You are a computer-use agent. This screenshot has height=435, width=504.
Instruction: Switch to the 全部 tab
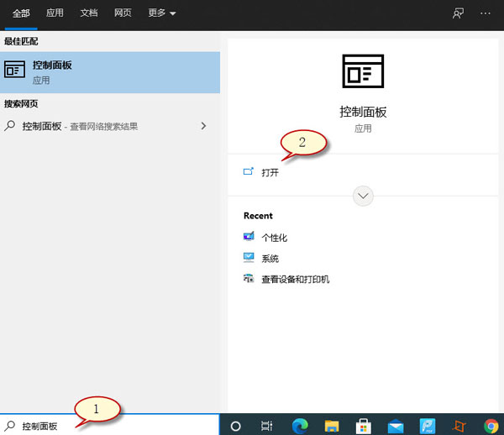click(x=21, y=13)
